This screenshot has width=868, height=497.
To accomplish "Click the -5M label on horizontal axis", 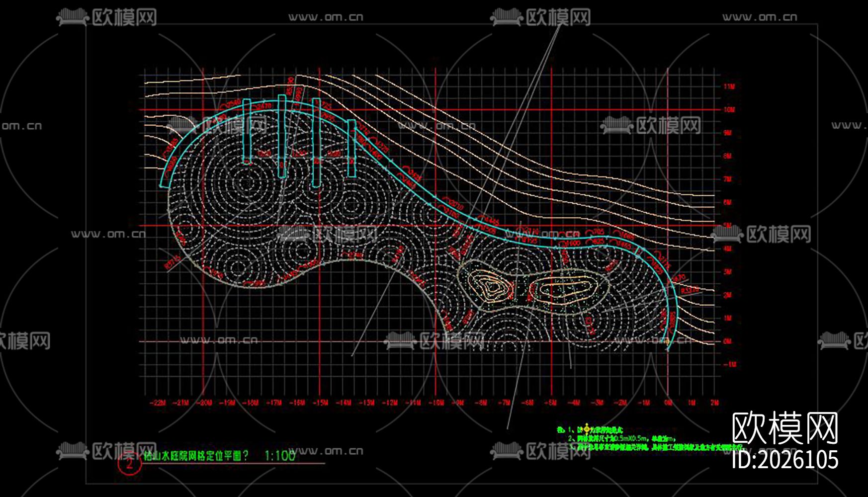I will tap(550, 403).
